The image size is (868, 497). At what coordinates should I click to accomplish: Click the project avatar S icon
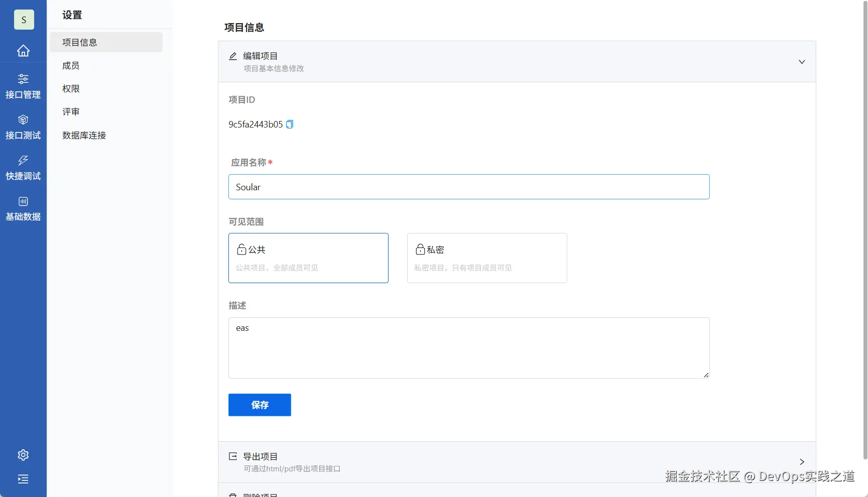[24, 20]
